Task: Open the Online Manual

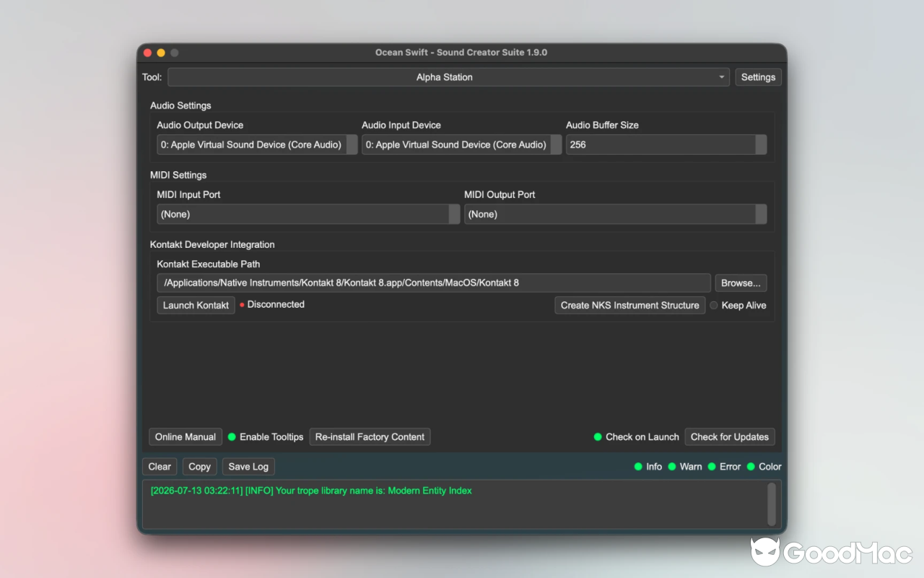Action: 186,436
